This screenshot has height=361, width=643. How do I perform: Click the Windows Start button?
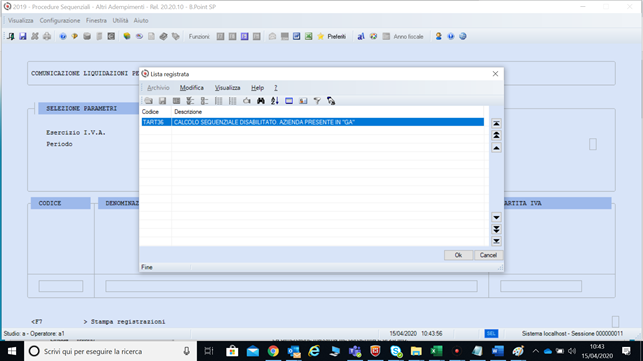pyautogui.click(x=12, y=351)
